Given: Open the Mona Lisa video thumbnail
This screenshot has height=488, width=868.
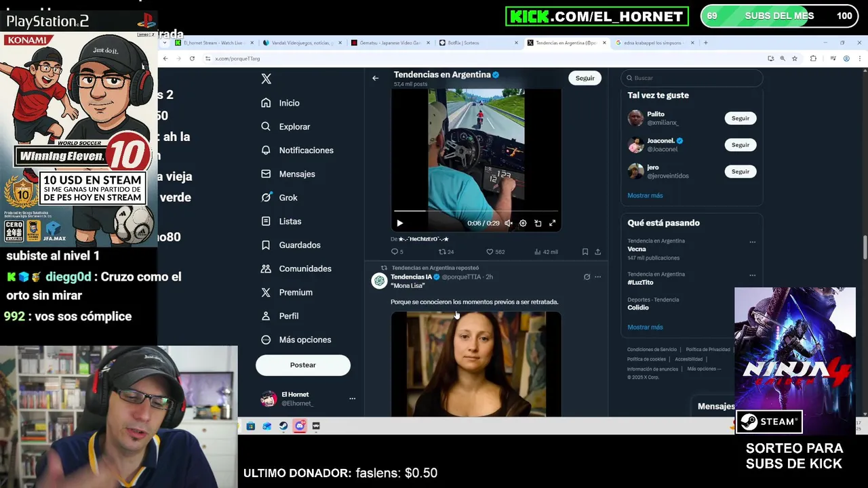Looking at the screenshot, I should click(x=476, y=364).
